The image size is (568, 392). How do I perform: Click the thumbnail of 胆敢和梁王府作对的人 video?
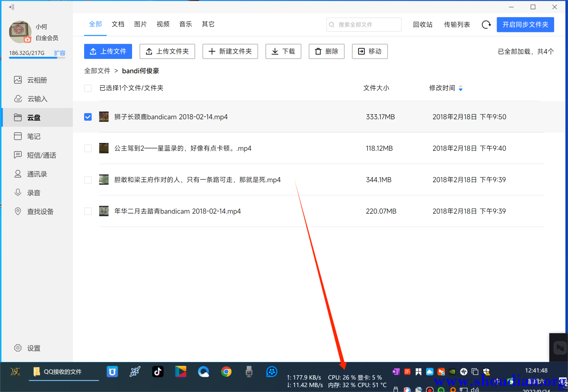pos(104,180)
